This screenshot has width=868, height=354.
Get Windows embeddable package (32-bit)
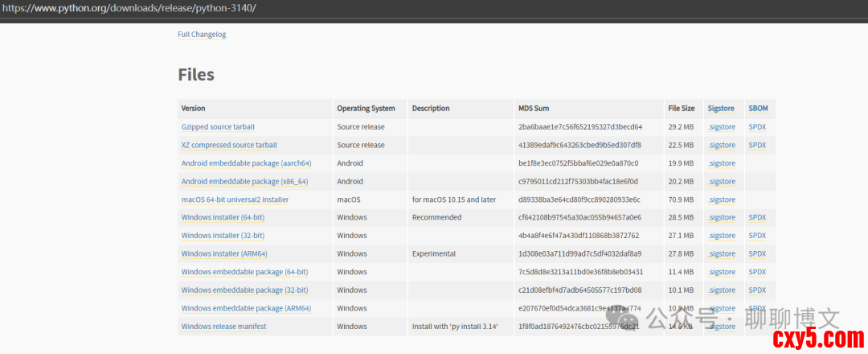click(x=244, y=290)
